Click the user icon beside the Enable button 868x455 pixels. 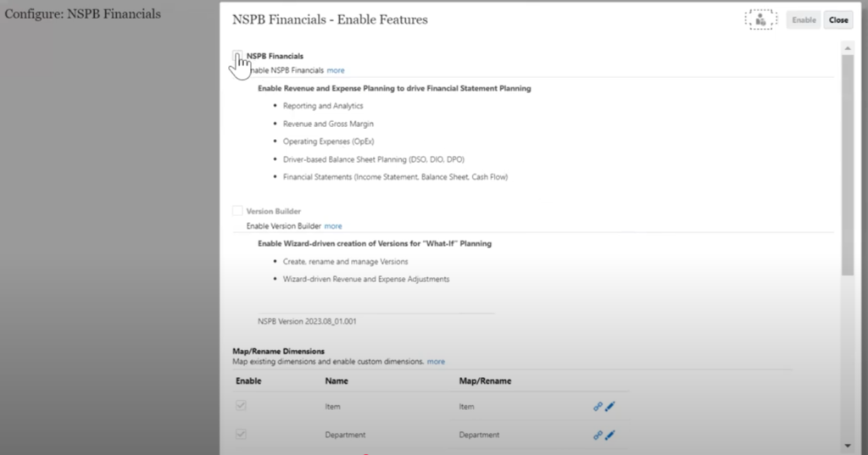pyautogui.click(x=761, y=19)
